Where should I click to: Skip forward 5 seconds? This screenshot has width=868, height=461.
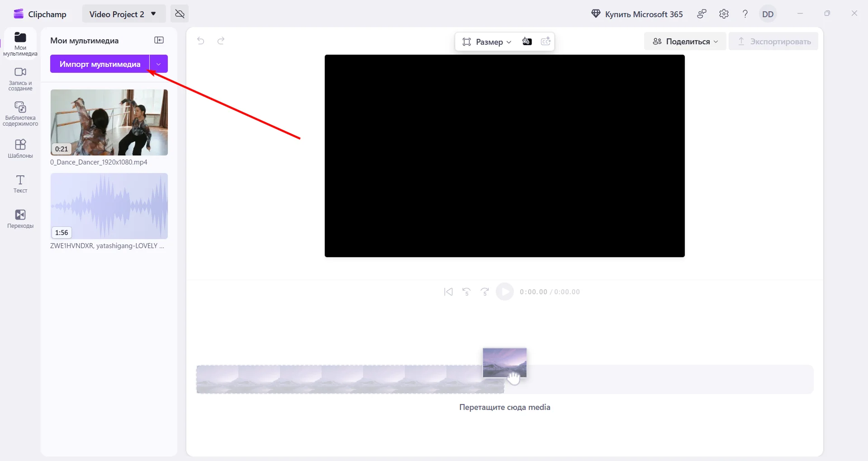[x=485, y=292]
